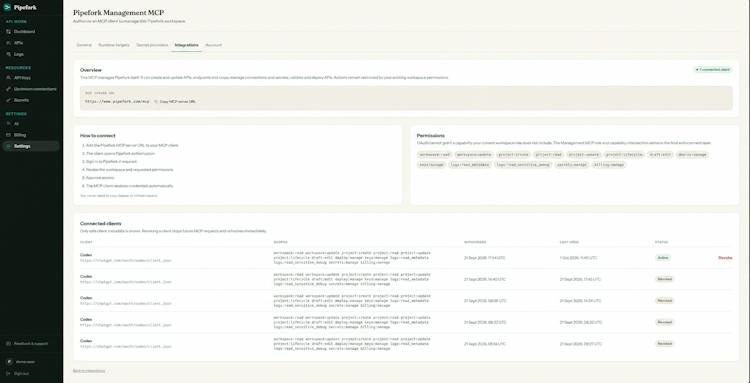Open Upstream connections sidebar icon
Viewport: 750px width, 383px height.
tap(8, 89)
